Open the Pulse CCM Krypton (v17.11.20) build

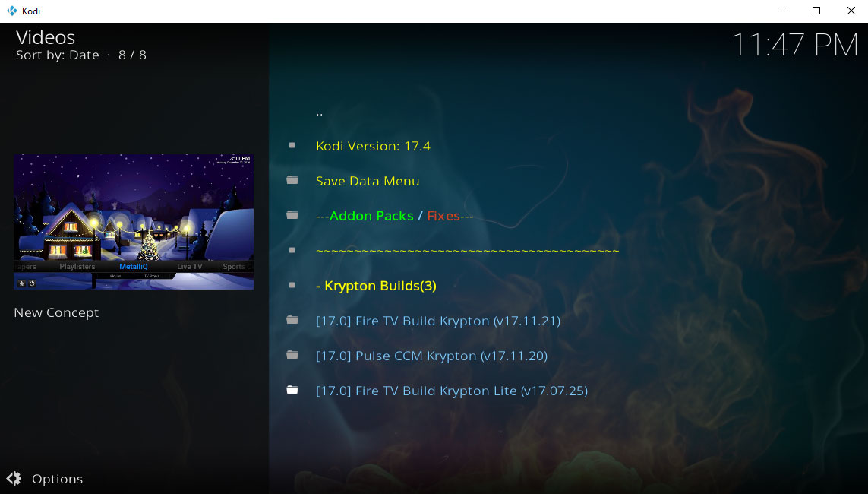[431, 355]
